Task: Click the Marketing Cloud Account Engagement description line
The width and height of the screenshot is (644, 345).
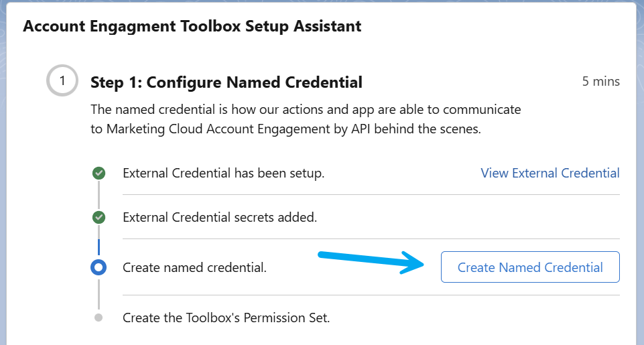Action: tap(285, 129)
